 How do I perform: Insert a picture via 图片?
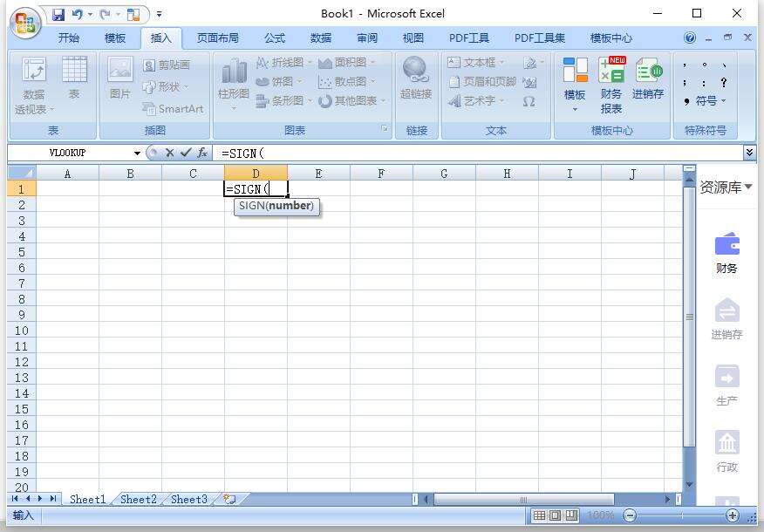(x=120, y=78)
